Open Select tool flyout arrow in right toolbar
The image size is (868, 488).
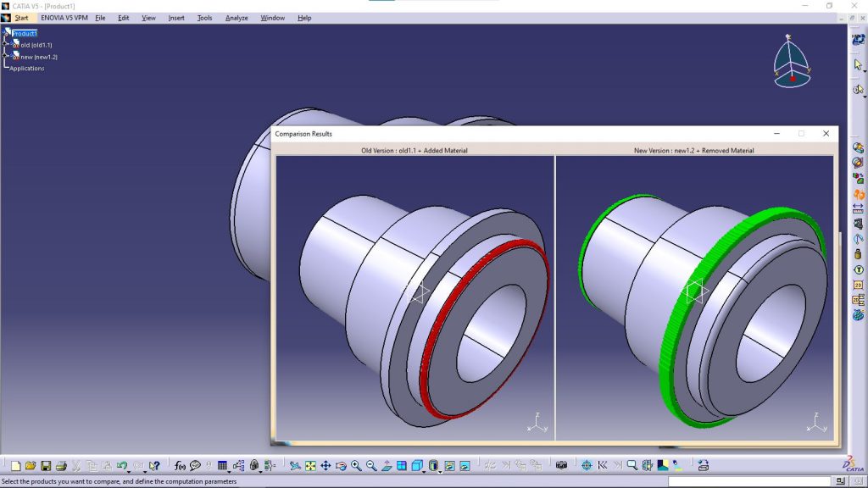864,71
